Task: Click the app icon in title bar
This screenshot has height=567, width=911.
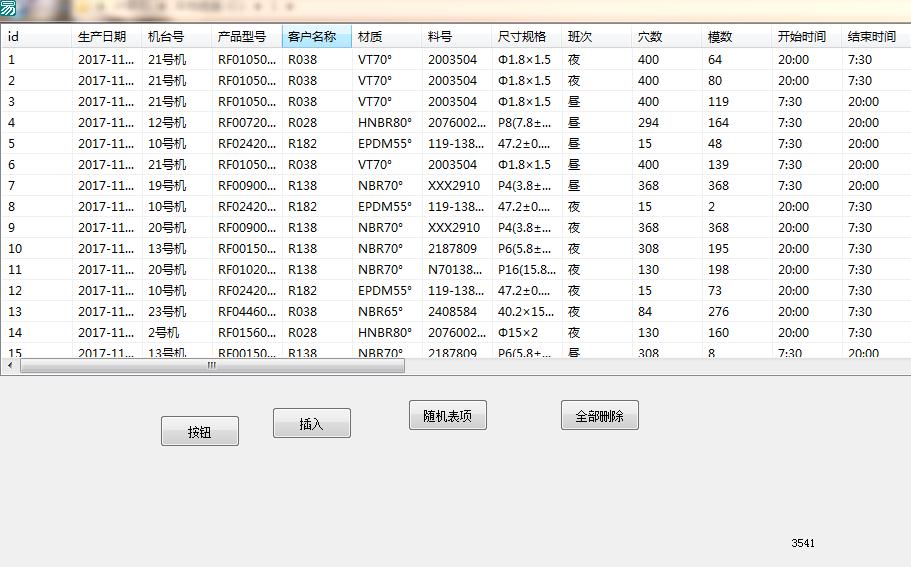Action: [8, 8]
